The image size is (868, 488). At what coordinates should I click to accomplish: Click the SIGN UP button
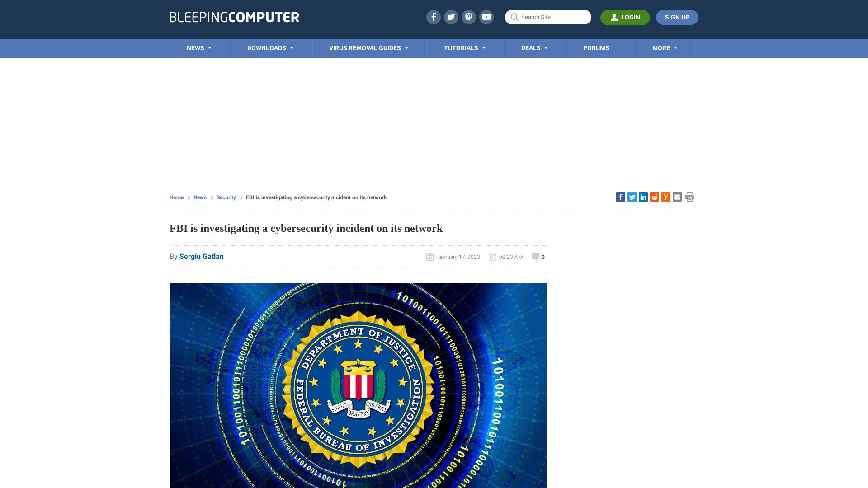tap(677, 17)
